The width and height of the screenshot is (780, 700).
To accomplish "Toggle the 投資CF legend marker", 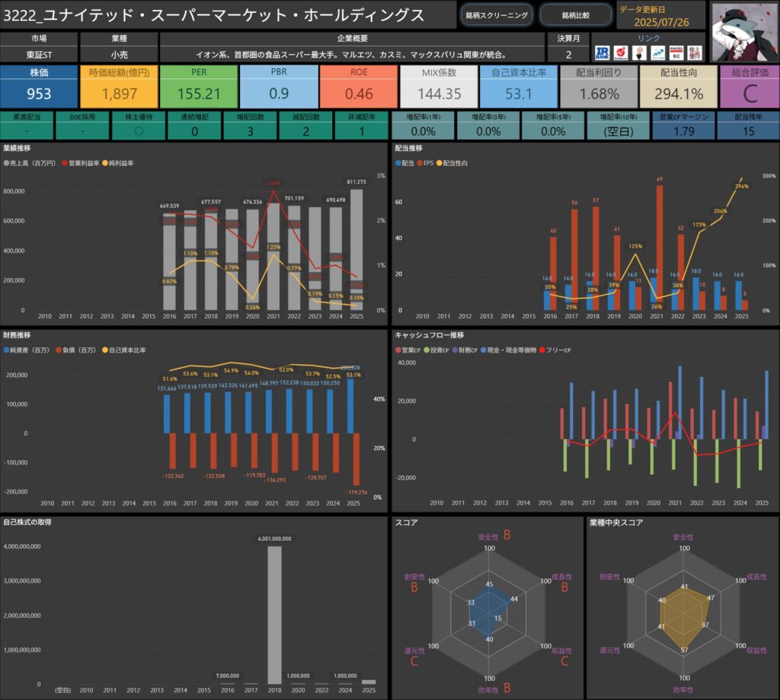I will click(427, 350).
